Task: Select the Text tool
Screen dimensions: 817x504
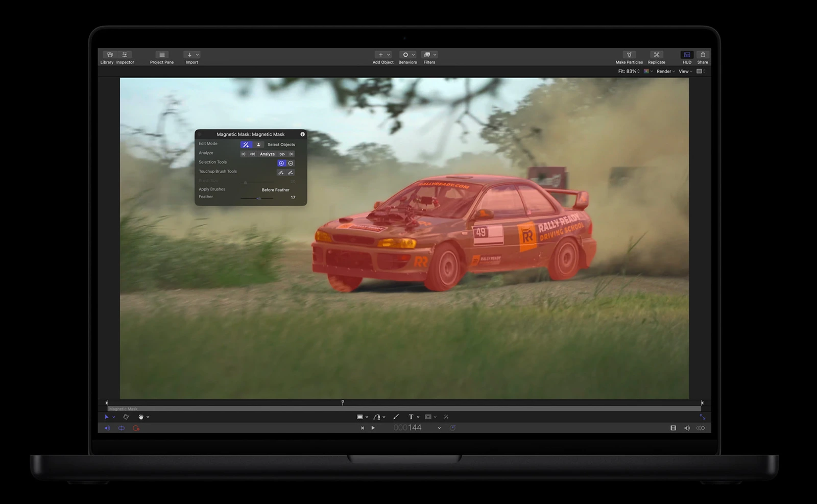Action: (411, 417)
